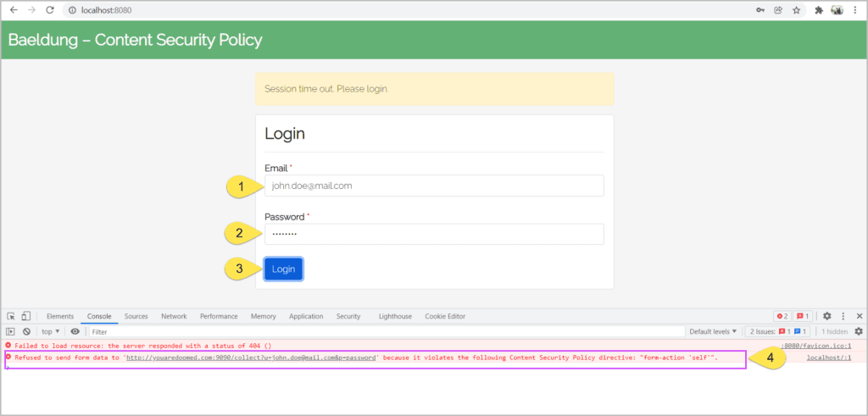Viewport: 868px width, 416px height.
Task: Select the Console tab
Action: point(99,316)
